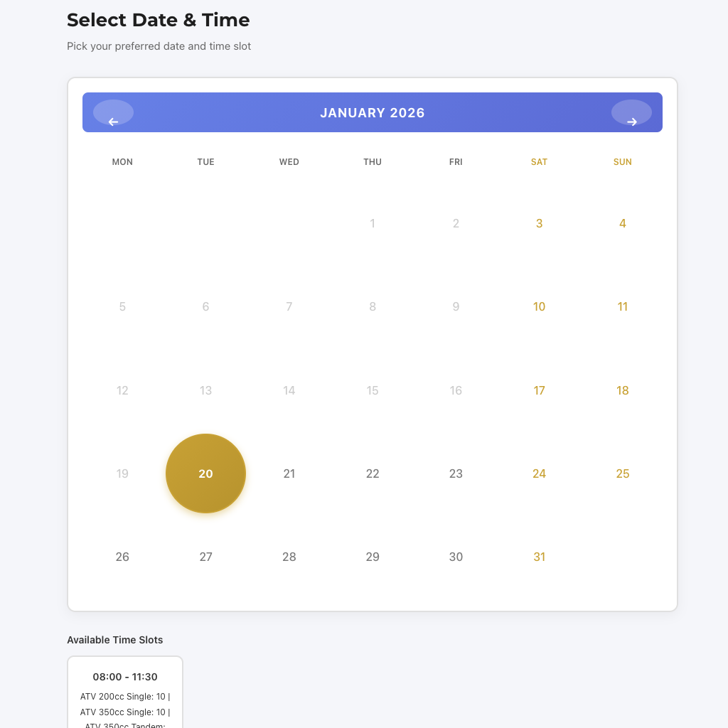Select January 30 date
The height and width of the screenshot is (728, 728).
pos(456,557)
